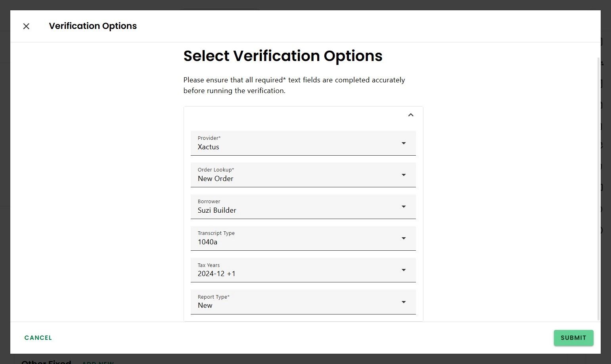
Task: Click the Provider dropdown arrow icon
Action: (x=404, y=143)
